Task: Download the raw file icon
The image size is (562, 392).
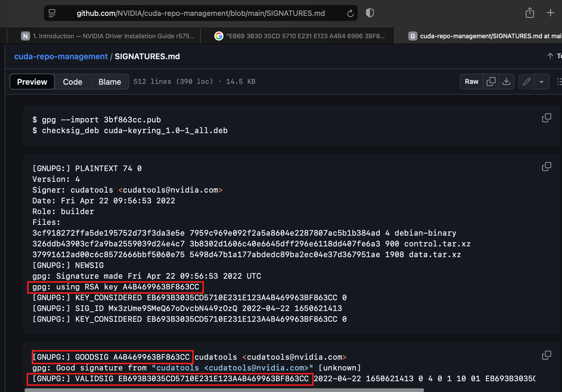Action: (x=506, y=82)
